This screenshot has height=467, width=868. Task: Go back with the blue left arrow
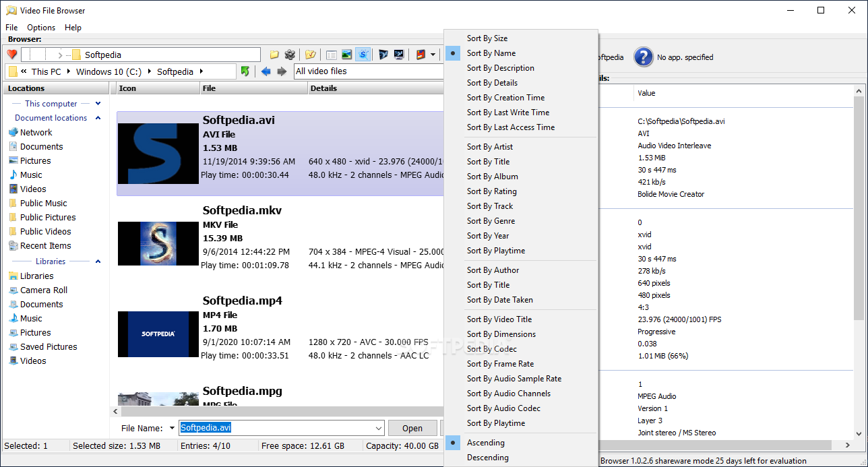(266, 71)
